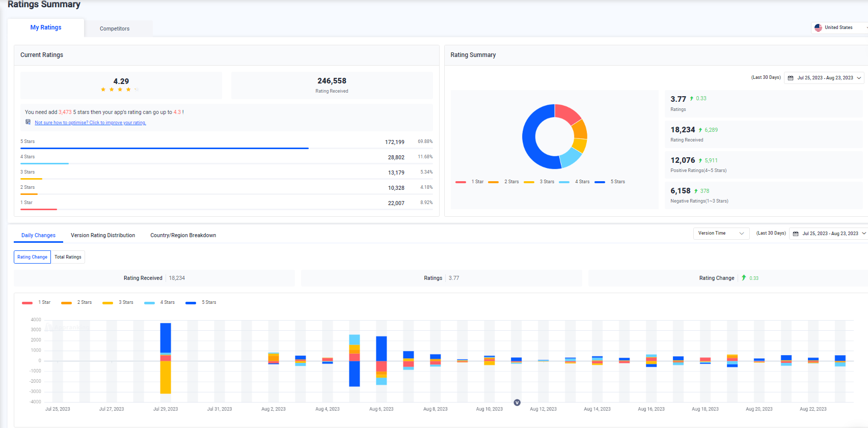Click the Rating Change green arrow icon
The width and height of the screenshot is (868, 428).
pos(744,278)
